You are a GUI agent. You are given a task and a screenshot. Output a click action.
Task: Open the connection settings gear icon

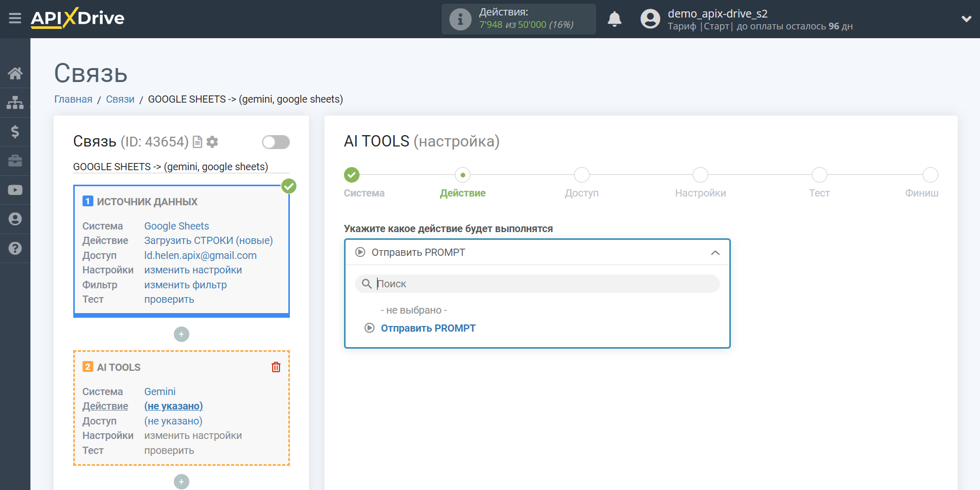212,142
